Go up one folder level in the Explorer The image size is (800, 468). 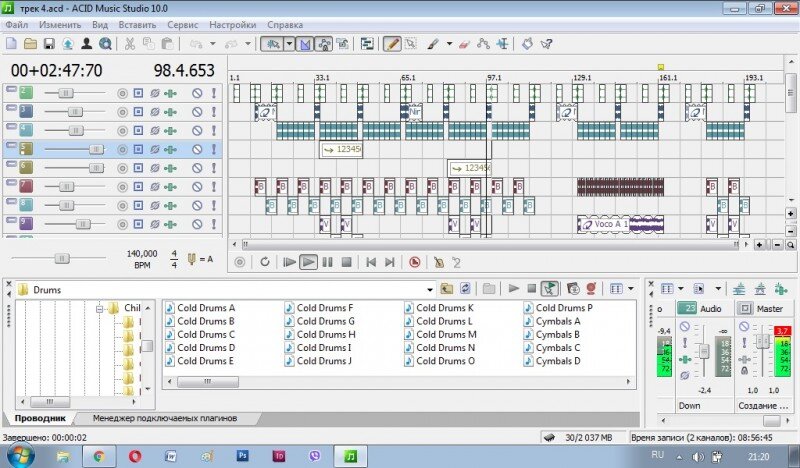(446, 289)
